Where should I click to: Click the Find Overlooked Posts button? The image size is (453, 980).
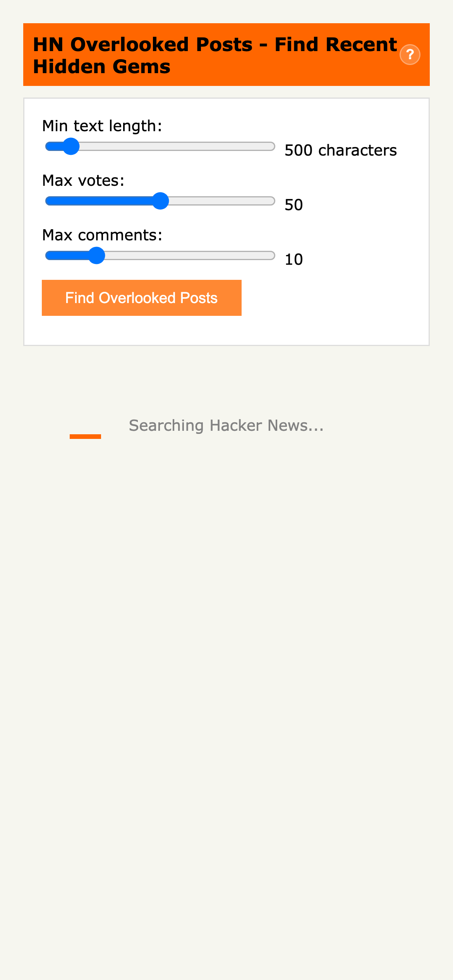142,298
